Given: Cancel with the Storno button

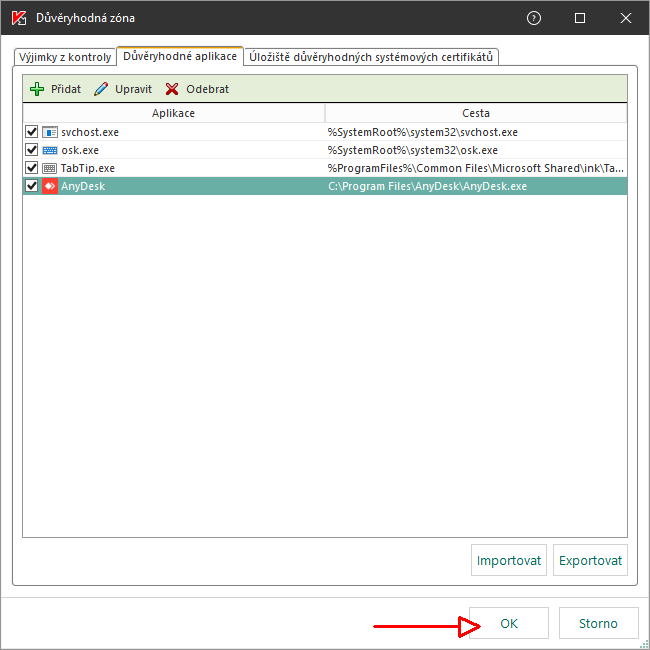Looking at the screenshot, I should click(598, 623).
